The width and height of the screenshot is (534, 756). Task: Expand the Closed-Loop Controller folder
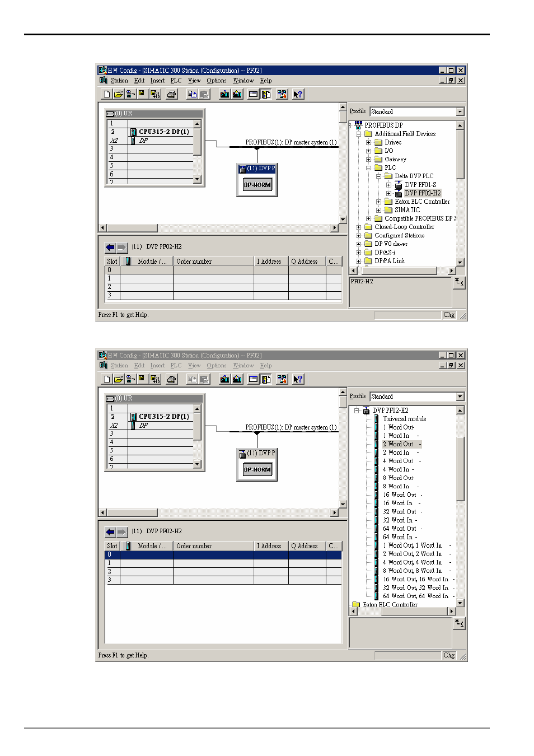tap(359, 227)
